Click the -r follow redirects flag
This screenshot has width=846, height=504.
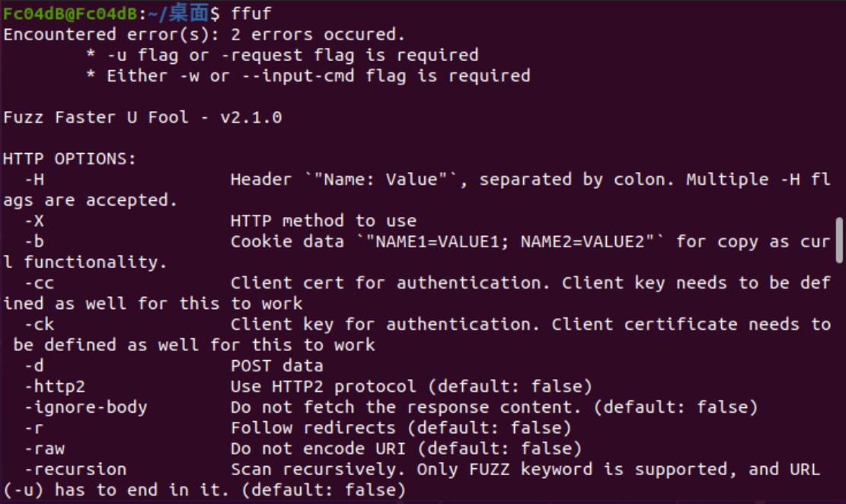coord(34,428)
